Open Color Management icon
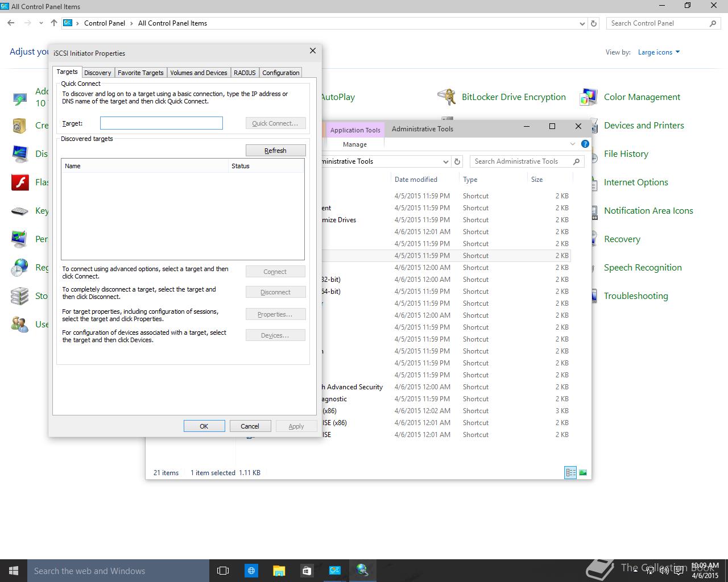728x582 pixels. 589,97
